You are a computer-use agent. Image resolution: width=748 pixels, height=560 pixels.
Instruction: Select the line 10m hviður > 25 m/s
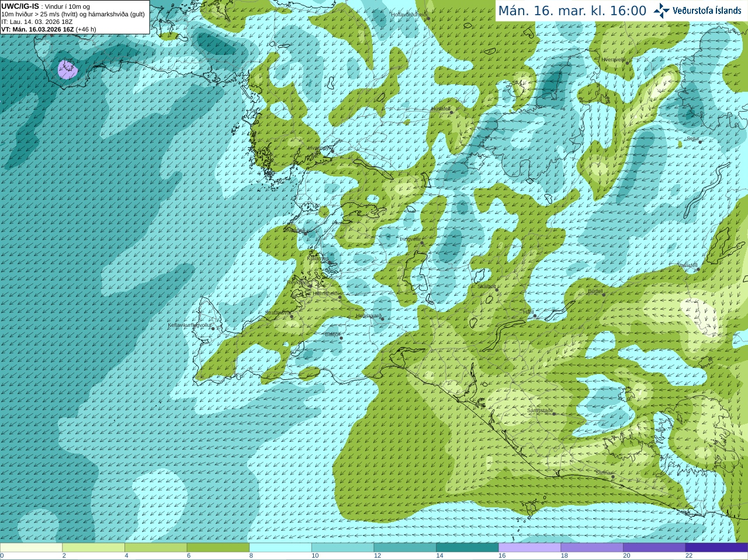pos(73,14)
